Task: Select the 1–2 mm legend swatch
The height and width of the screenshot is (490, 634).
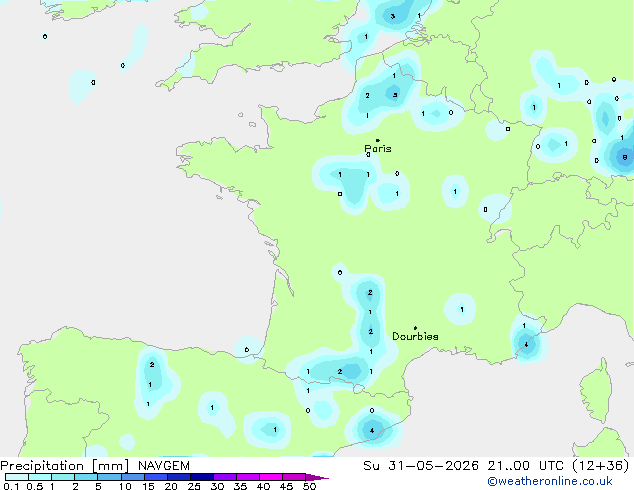Action: (63, 477)
